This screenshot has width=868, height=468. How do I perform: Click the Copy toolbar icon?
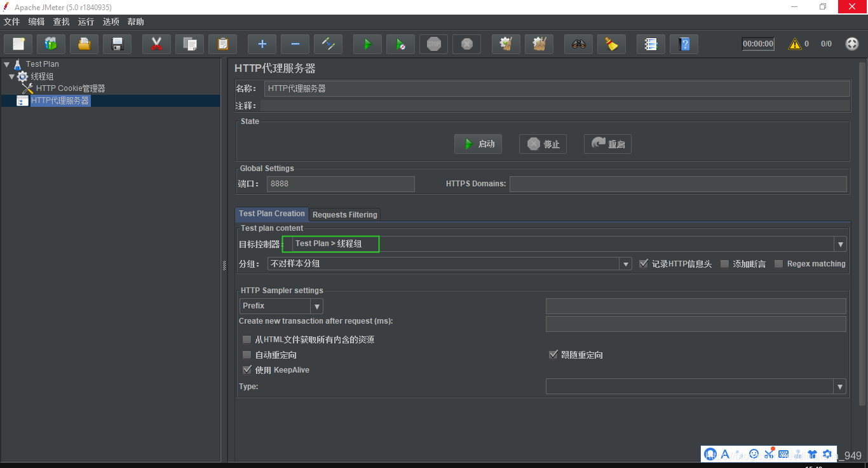tap(189, 44)
